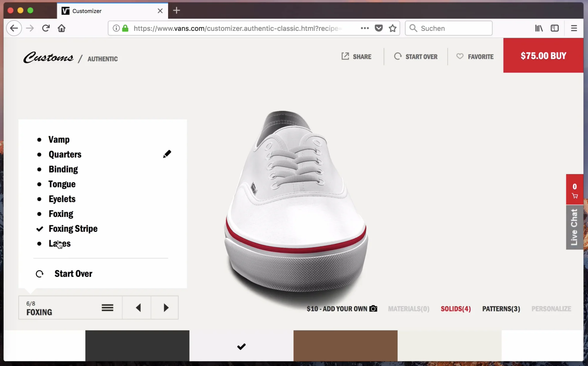
Task: Click the Customs logo
Action: click(49, 57)
